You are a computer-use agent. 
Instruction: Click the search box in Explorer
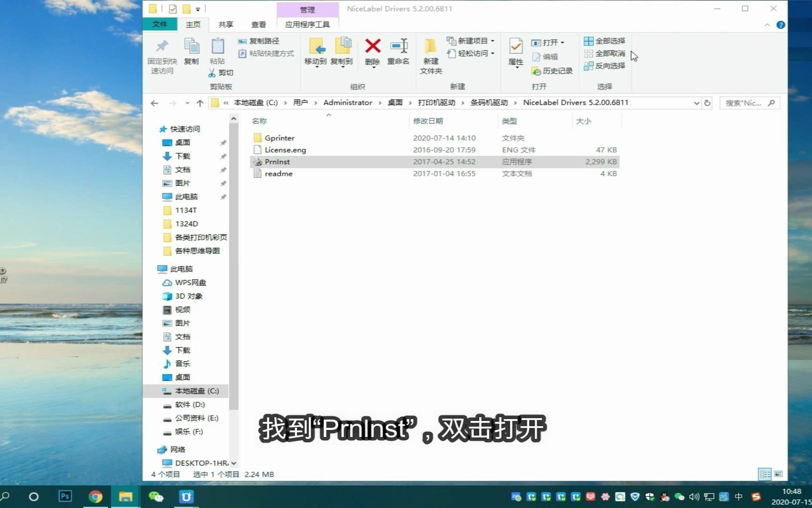tap(750, 103)
